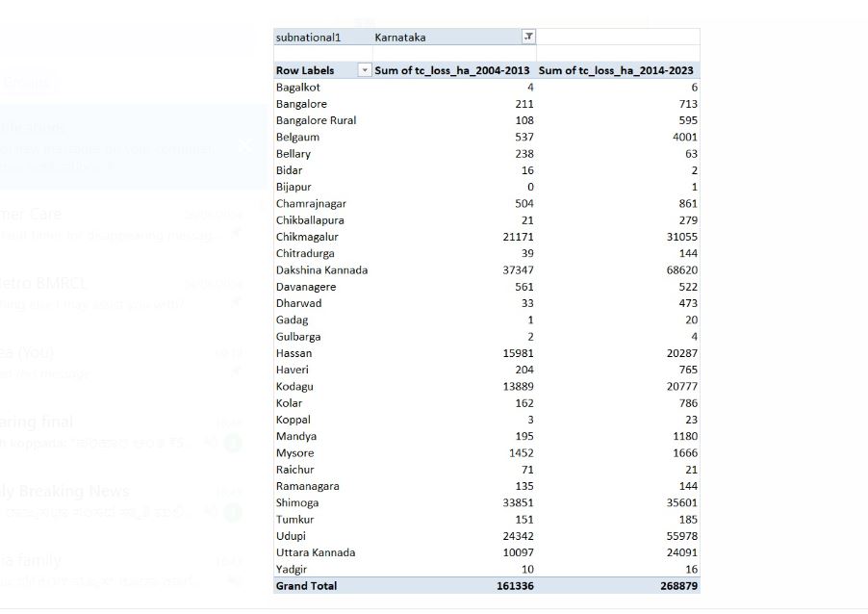This screenshot has width=868, height=614.
Task: Select Hassan's 2004-2013 value 15981
Action: 518,353
